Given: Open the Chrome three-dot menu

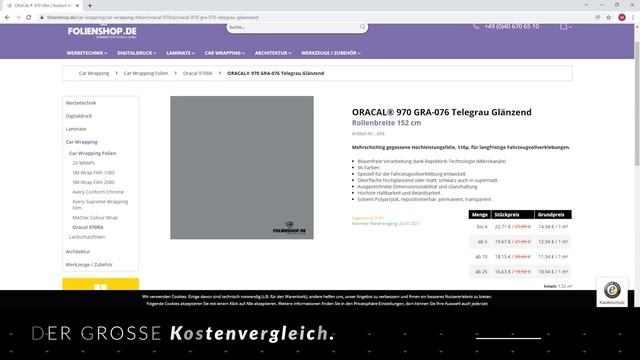Looking at the screenshot, I should (x=633, y=18).
